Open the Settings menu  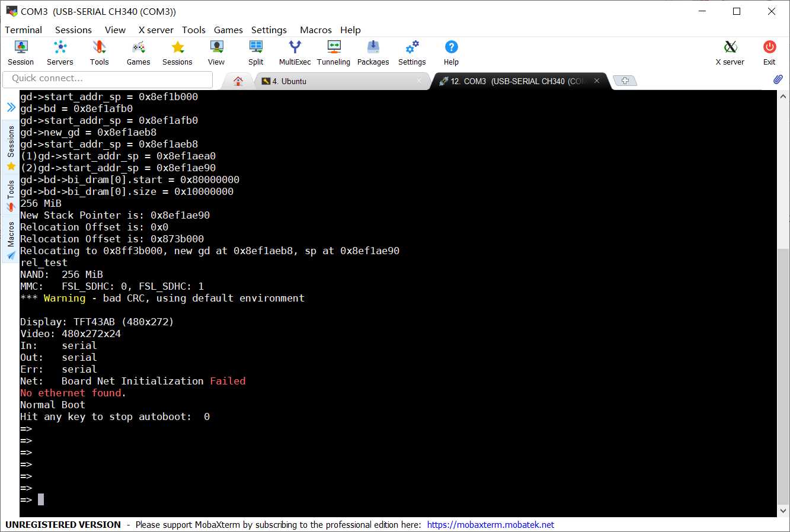[269, 30]
